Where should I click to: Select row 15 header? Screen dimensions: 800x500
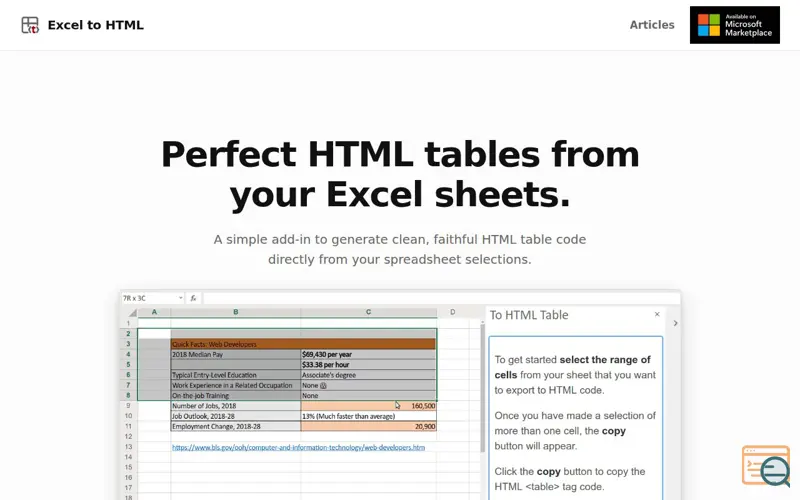click(128, 467)
